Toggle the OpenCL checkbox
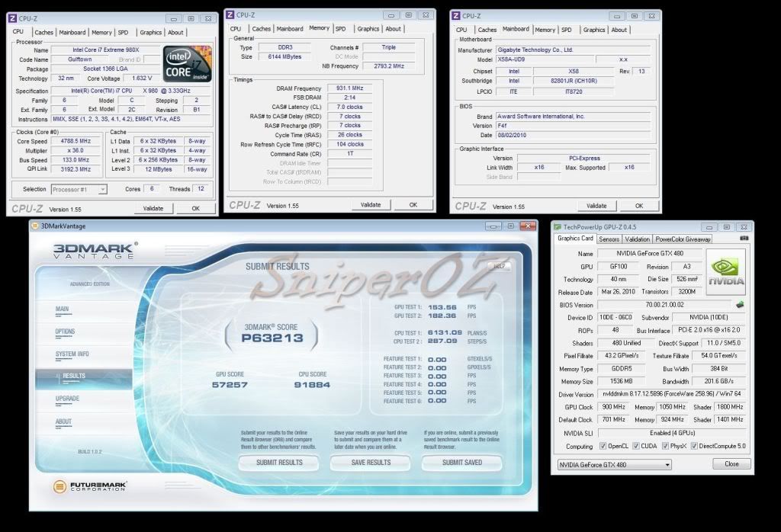 [603, 447]
